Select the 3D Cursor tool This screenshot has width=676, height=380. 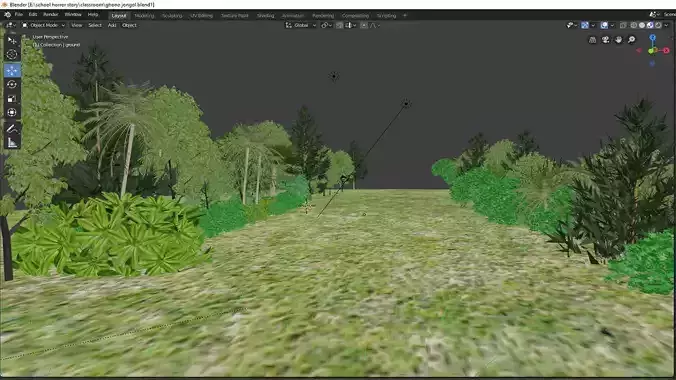12,54
